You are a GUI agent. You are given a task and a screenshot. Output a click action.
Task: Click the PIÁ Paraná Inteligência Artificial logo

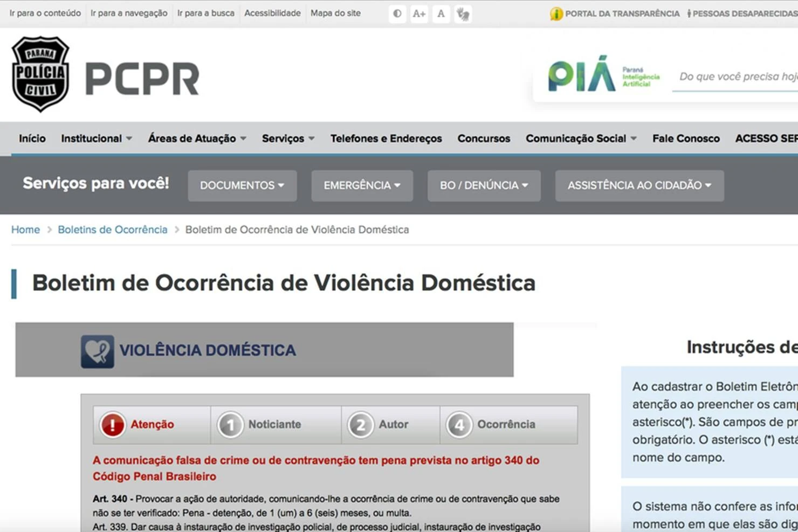pos(603,75)
